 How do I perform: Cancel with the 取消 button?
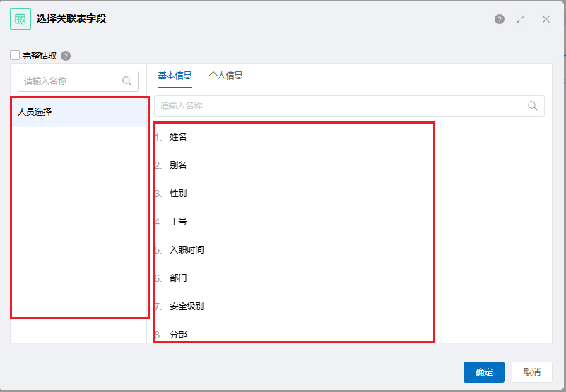click(x=531, y=372)
